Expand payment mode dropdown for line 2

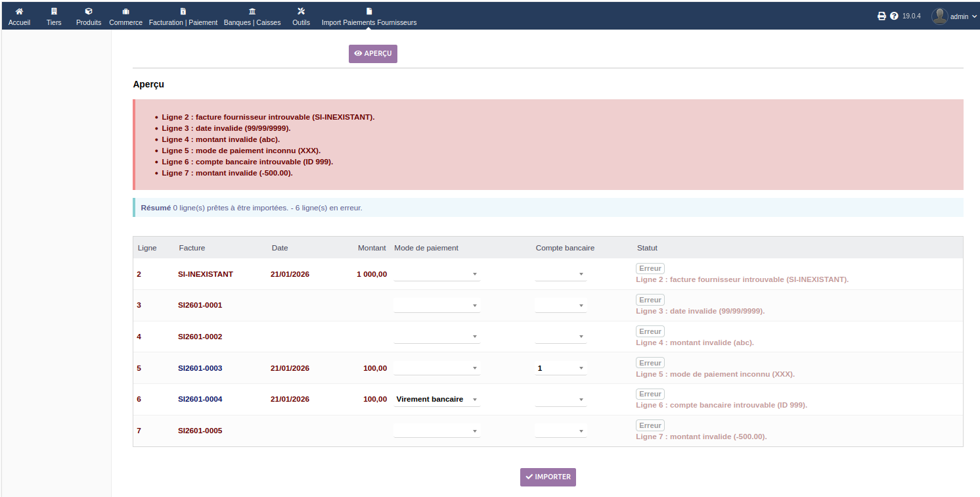coord(437,274)
